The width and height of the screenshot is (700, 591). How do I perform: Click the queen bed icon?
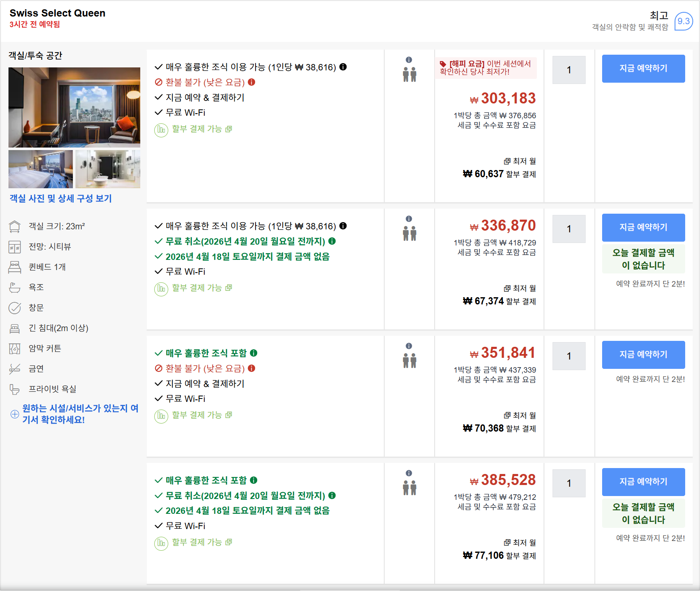point(15,267)
